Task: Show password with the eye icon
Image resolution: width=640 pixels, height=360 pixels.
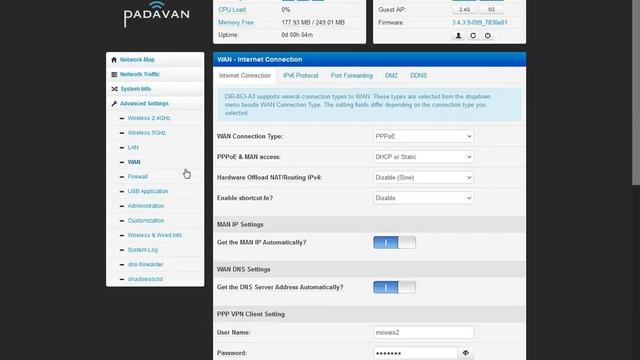Action: pos(466,353)
